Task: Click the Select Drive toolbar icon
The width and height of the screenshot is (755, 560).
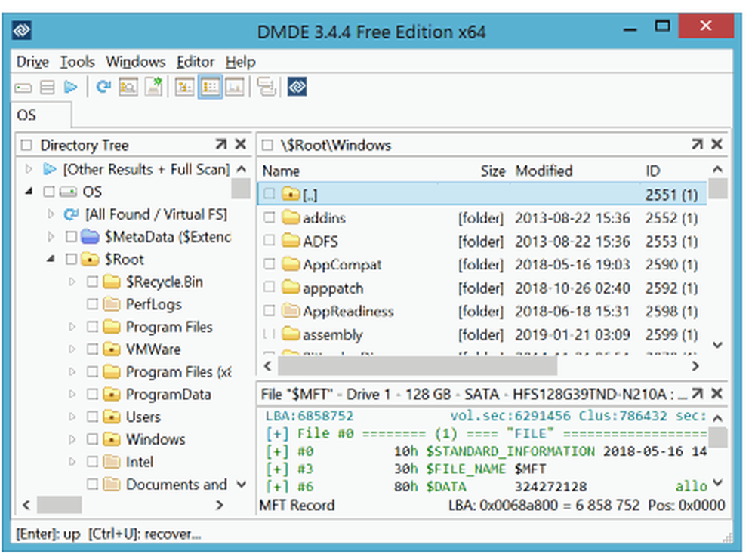Action: (x=23, y=88)
